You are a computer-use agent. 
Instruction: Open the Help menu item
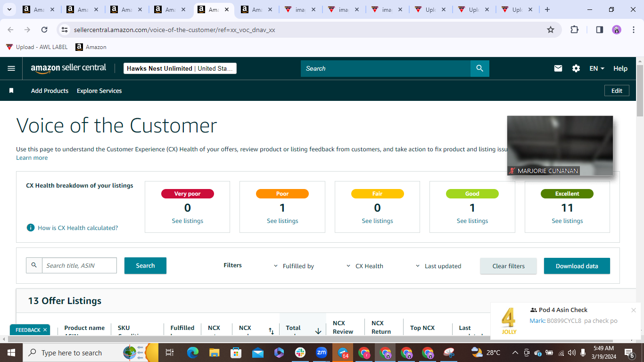(620, 68)
